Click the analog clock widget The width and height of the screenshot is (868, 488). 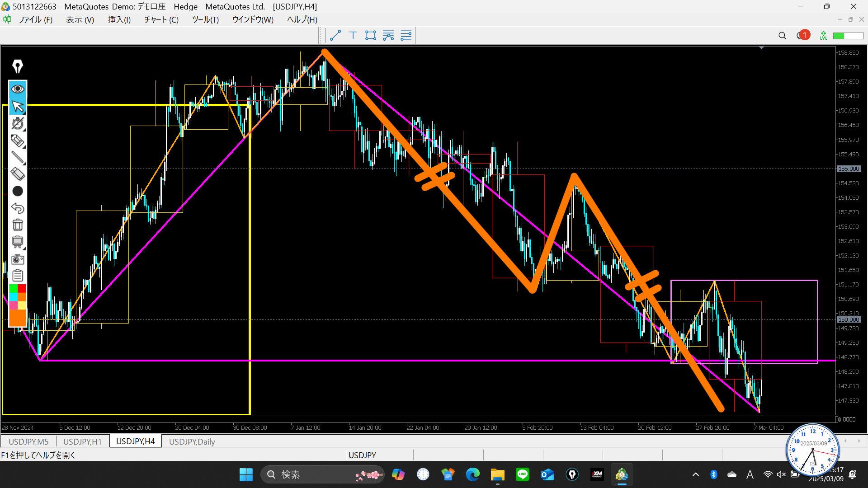point(812,450)
